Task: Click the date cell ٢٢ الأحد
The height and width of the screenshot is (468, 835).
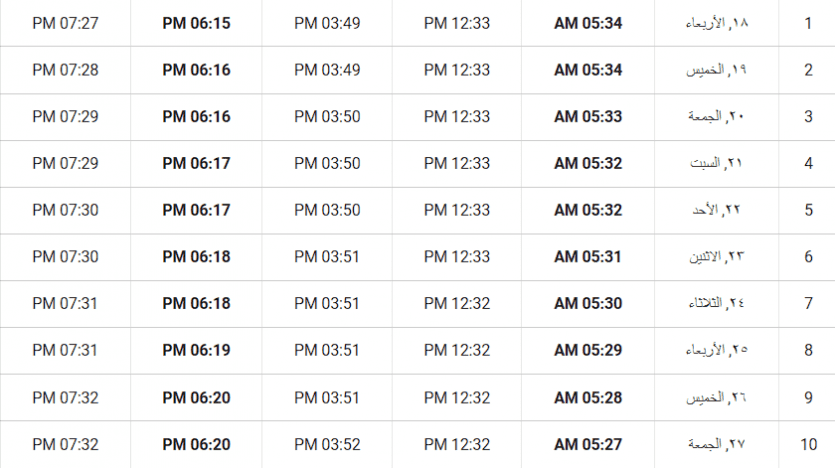Action: coord(717,210)
